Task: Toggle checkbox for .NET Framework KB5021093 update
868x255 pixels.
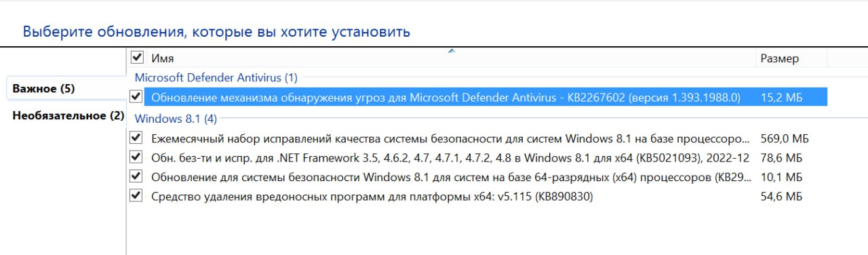Action: [136, 157]
